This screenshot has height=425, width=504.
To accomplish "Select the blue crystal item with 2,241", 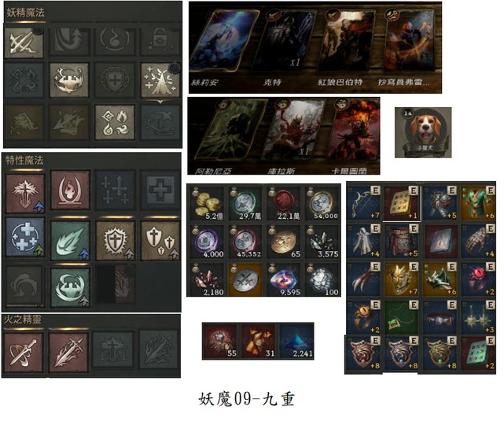I will 296,342.
